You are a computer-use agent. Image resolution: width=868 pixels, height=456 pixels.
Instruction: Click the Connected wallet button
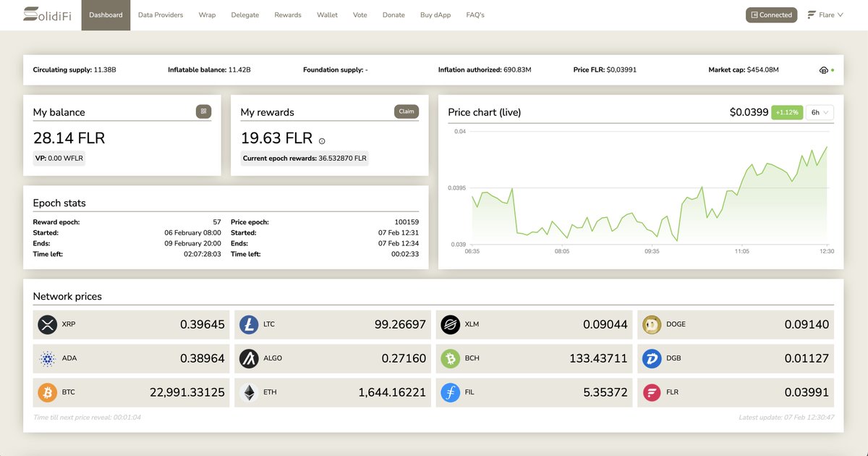[x=771, y=14]
